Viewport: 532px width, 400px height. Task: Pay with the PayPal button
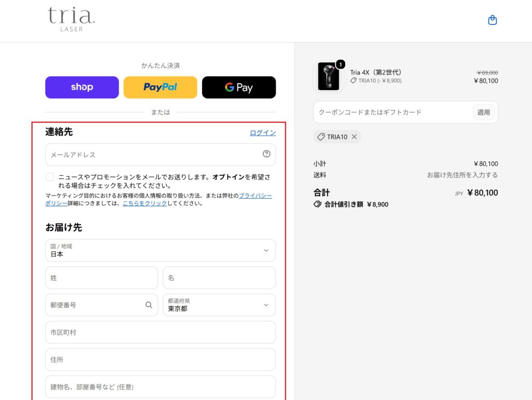tap(160, 87)
